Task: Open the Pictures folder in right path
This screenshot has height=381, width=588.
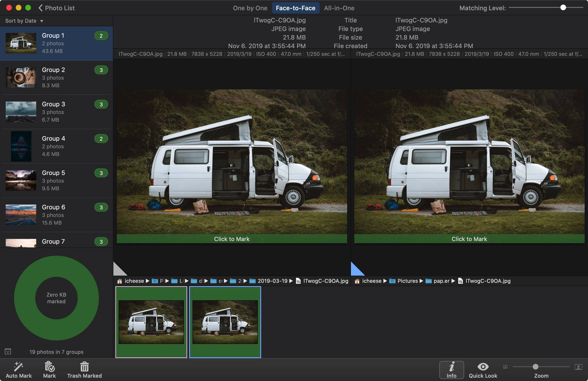Action: click(x=407, y=281)
